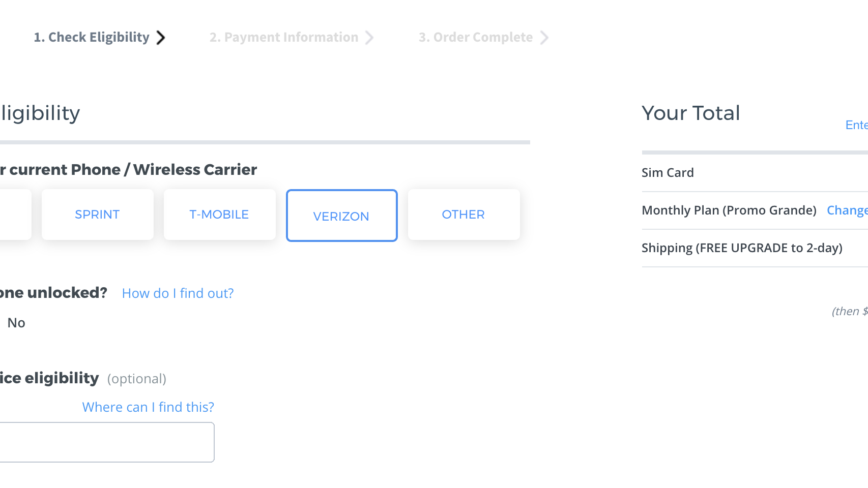Image resolution: width=868 pixels, height=488 pixels.
Task: Open the "How do I find out?" link
Action: coord(178,293)
